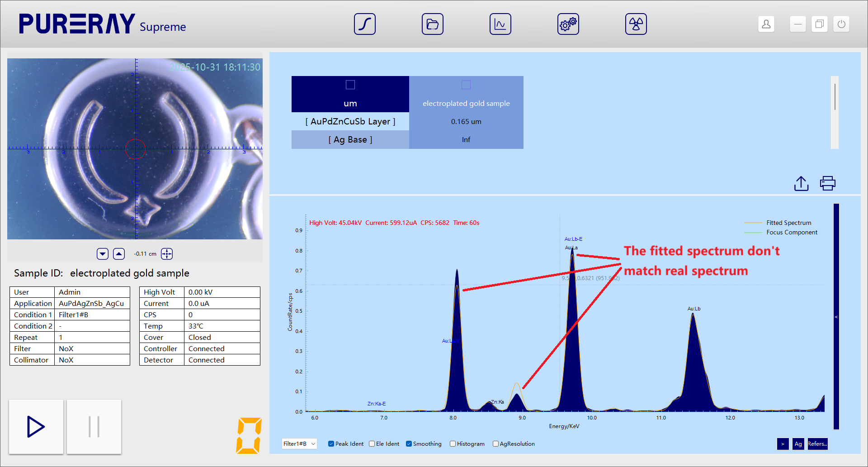Screen dimensions: 868x467
Task: Export results with the upload icon
Action: [801, 183]
